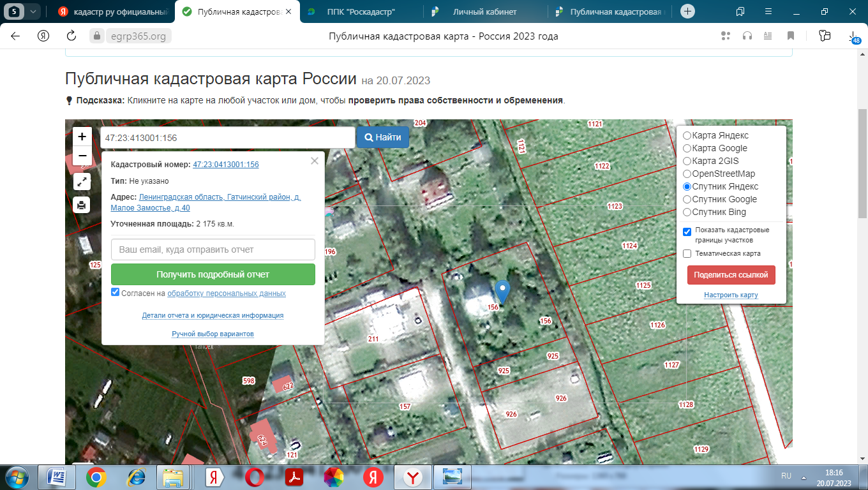Select parcel 211 on the map
The height and width of the screenshot is (490, 868).
pos(373,339)
